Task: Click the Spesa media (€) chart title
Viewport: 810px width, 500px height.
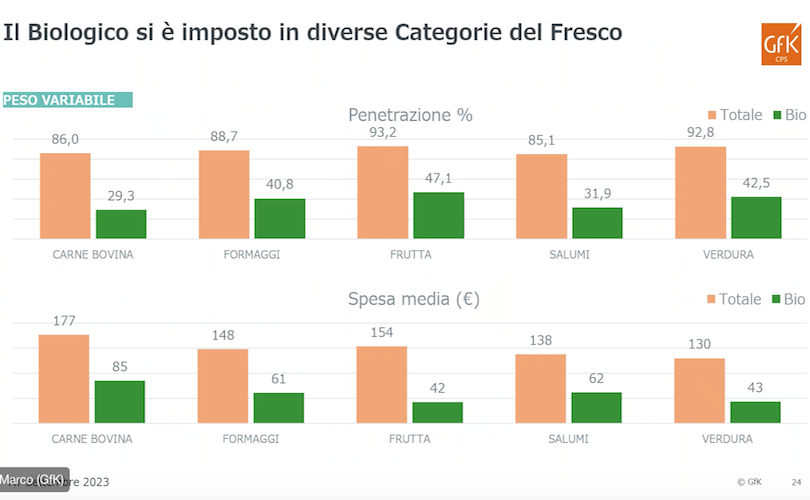Action: click(413, 299)
